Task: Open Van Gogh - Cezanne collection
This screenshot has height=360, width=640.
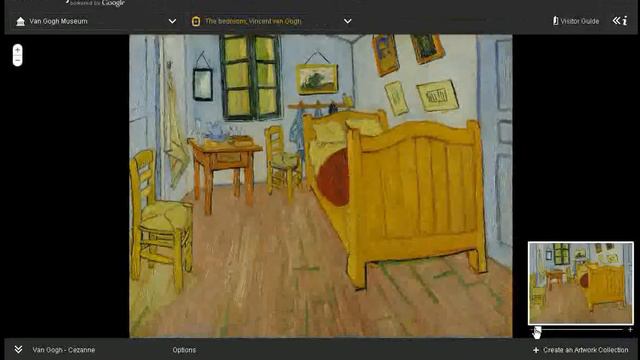Action: [64, 350]
